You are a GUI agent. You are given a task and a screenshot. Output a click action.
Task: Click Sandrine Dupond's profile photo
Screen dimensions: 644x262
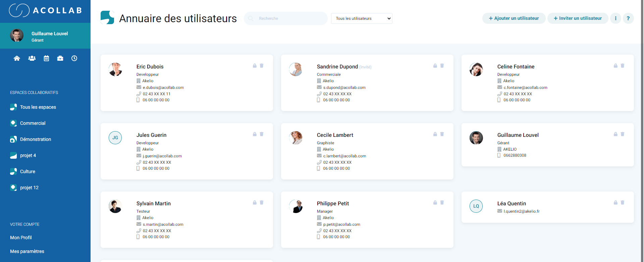pos(296,69)
